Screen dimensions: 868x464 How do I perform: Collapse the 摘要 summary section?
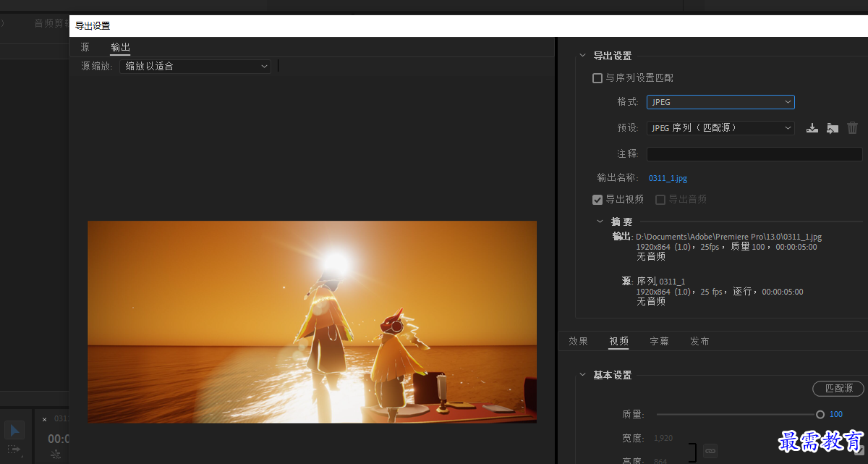(x=600, y=222)
